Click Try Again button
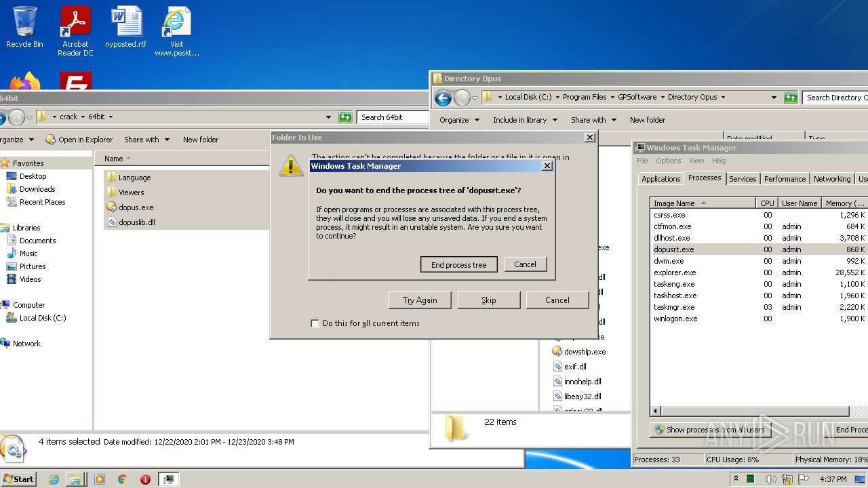Screen dimensions: 868x488 tap(420, 300)
